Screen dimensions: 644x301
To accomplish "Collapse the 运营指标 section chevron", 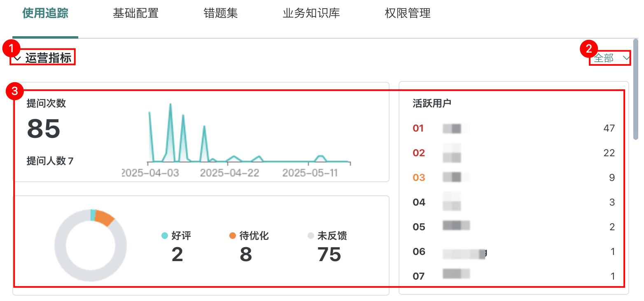I will click(x=18, y=58).
